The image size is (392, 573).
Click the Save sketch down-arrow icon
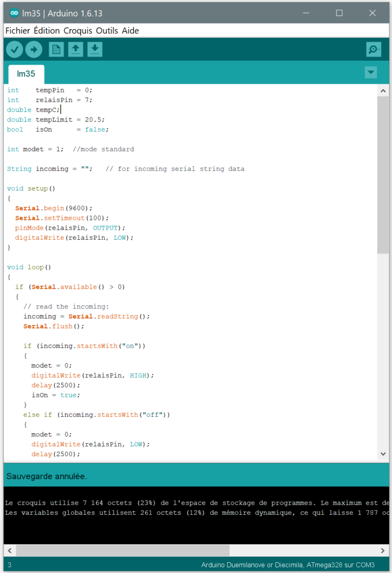pos(95,49)
